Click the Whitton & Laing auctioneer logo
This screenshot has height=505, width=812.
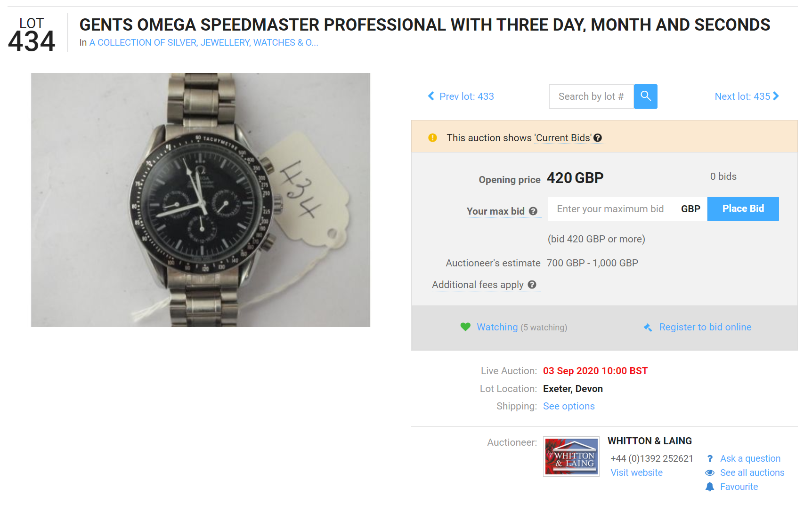[571, 457]
